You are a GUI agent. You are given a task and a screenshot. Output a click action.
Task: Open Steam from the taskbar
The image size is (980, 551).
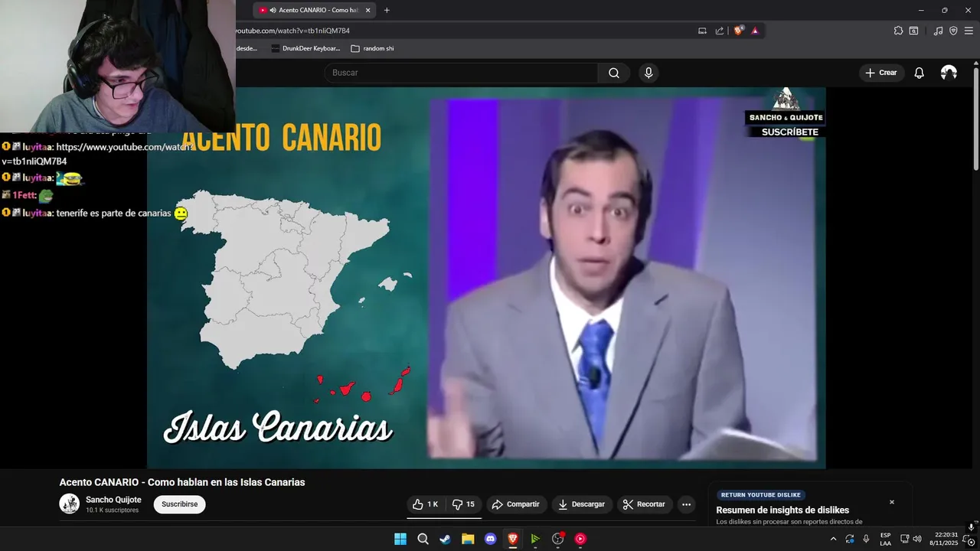click(445, 539)
